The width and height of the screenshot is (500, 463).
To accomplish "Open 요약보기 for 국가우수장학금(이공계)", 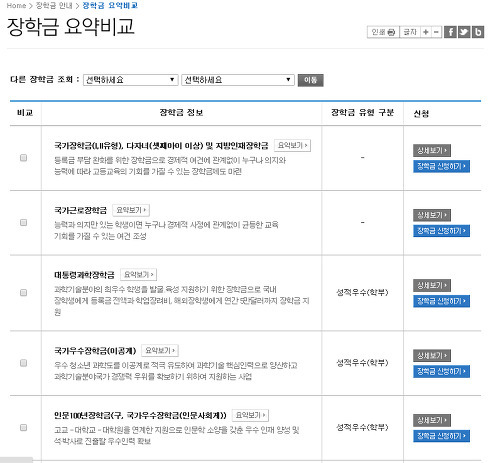I will 160,350.
